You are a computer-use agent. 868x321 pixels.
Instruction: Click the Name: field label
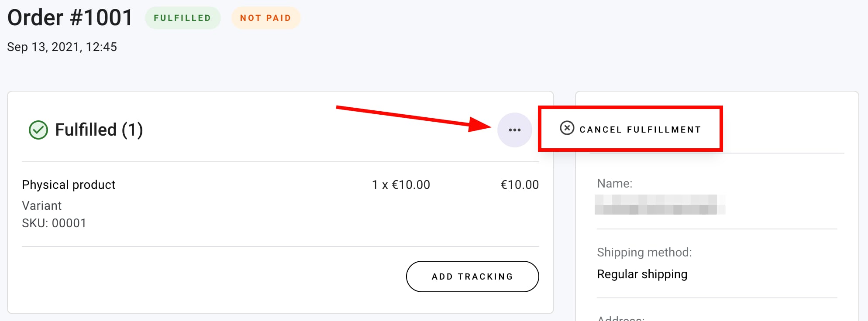click(614, 183)
